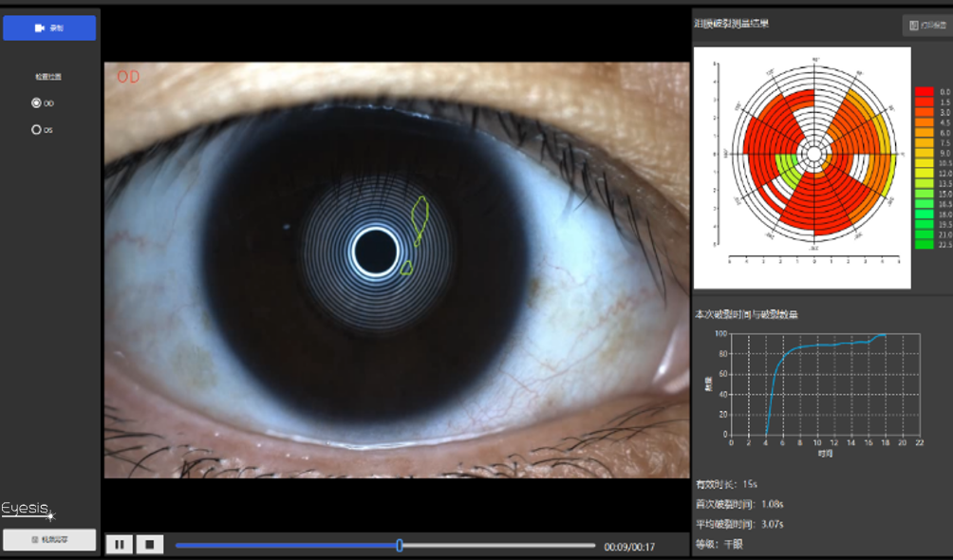Click the green 22.5 legend color swatch

(925, 245)
